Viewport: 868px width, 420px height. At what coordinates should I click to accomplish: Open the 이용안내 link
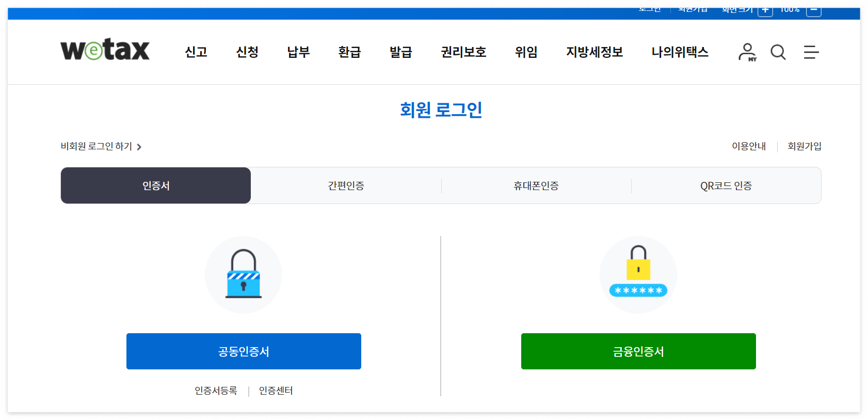point(748,147)
